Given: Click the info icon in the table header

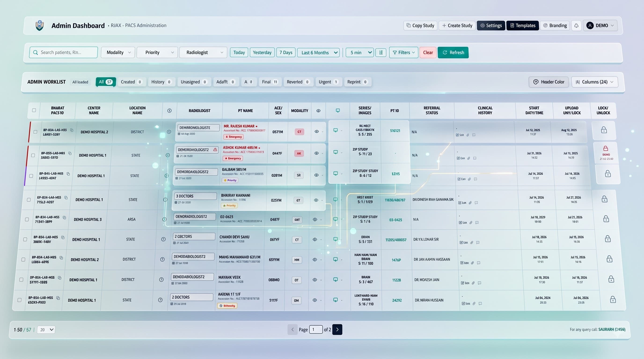Looking at the screenshot, I should point(169,111).
